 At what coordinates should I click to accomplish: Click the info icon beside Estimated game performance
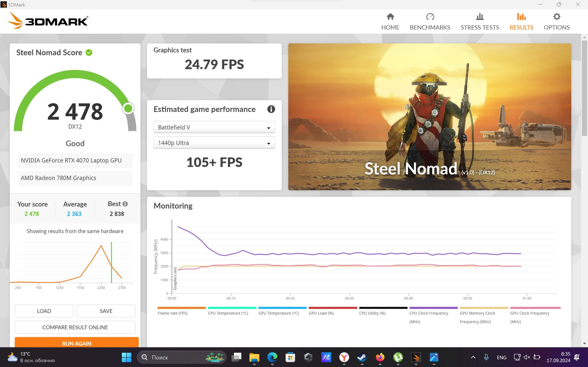pyautogui.click(x=271, y=109)
